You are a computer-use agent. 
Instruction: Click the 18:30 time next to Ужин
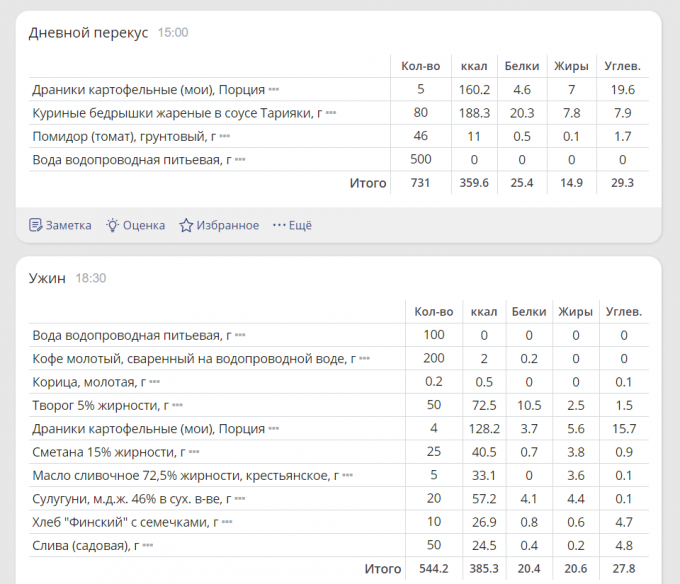[x=91, y=278]
